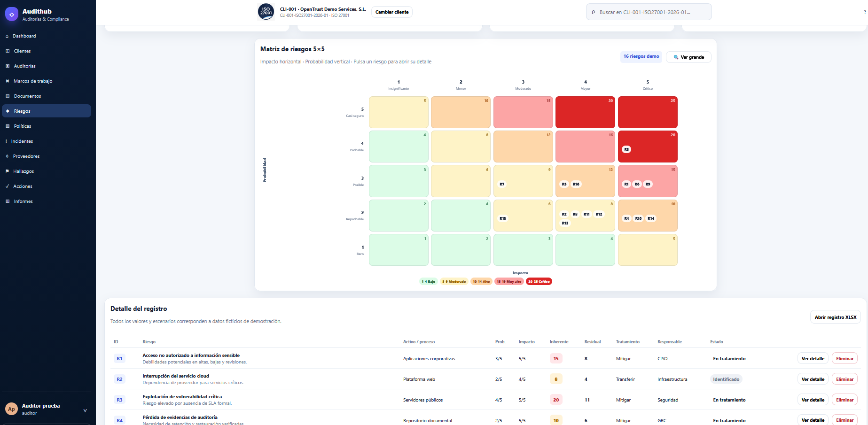
Task: Click risk R16 chip in matrix
Action: tap(576, 184)
